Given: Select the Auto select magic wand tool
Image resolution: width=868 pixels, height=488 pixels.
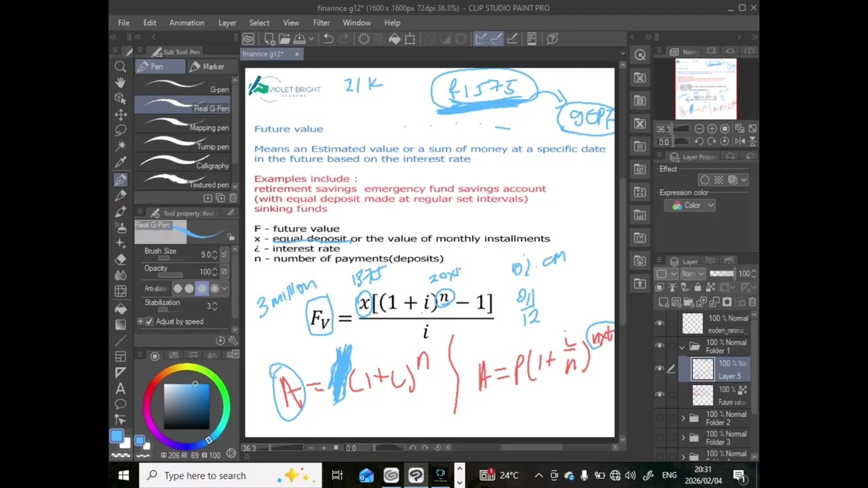Looking at the screenshot, I should 121,146.
